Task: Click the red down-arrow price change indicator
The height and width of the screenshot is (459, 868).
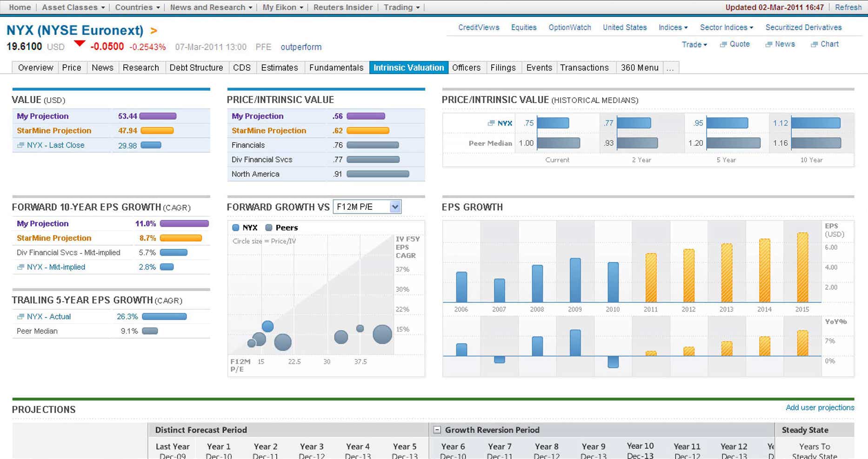Action: pos(80,44)
